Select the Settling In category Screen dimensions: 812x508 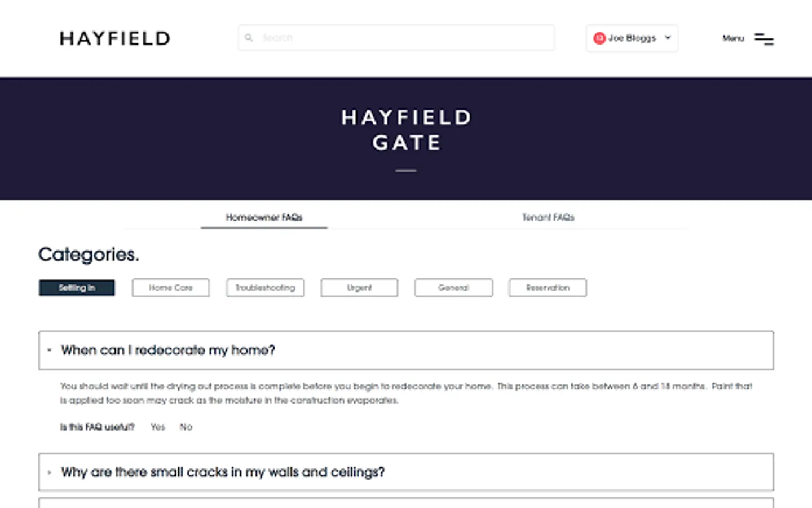[77, 288]
